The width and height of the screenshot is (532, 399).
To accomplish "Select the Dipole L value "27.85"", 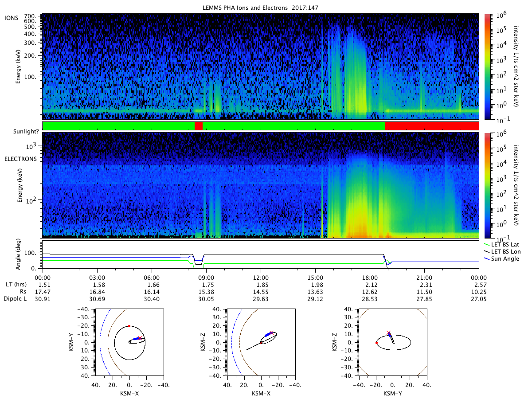I will (x=424, y=299).
